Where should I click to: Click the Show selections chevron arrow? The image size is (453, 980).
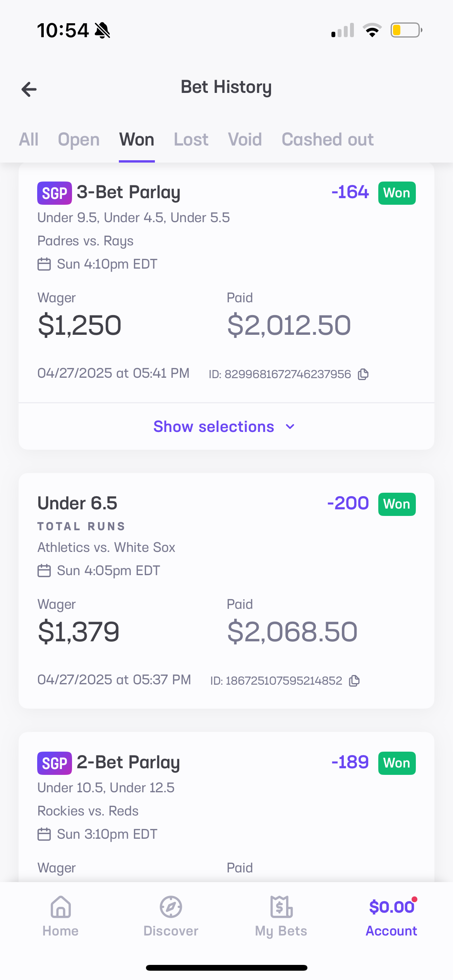coord(290,427)
